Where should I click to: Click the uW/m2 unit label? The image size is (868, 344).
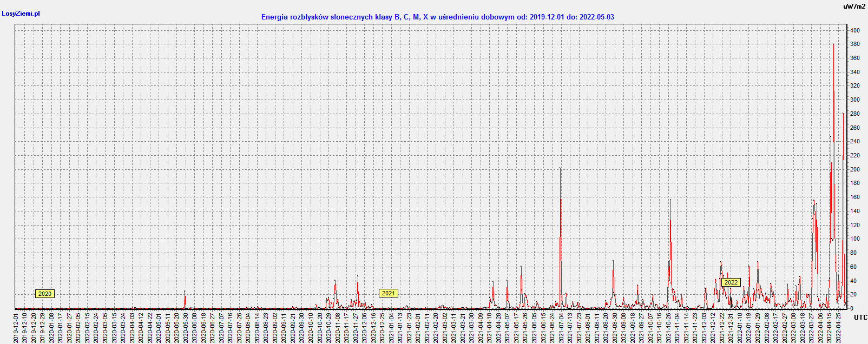coord(854,6)
